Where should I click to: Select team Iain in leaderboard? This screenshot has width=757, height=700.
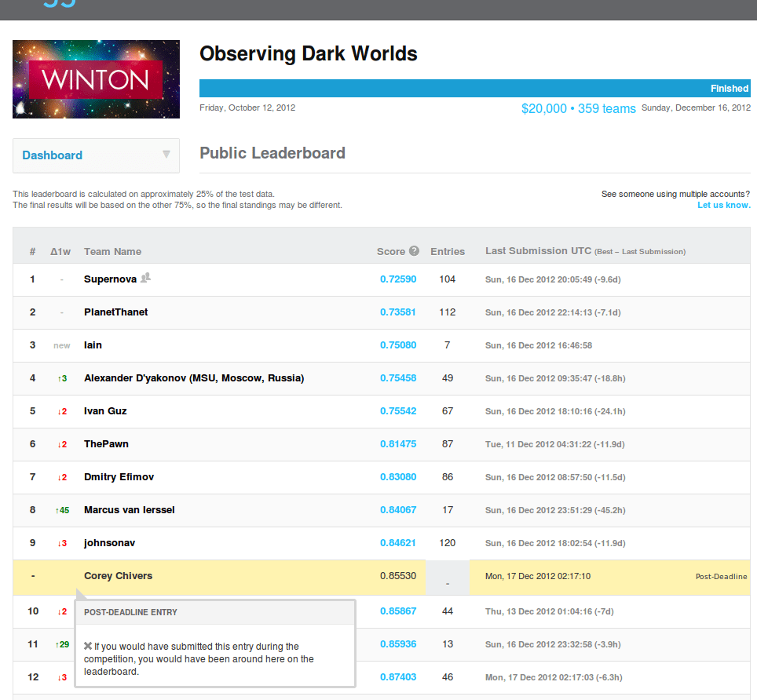[93, 345]
